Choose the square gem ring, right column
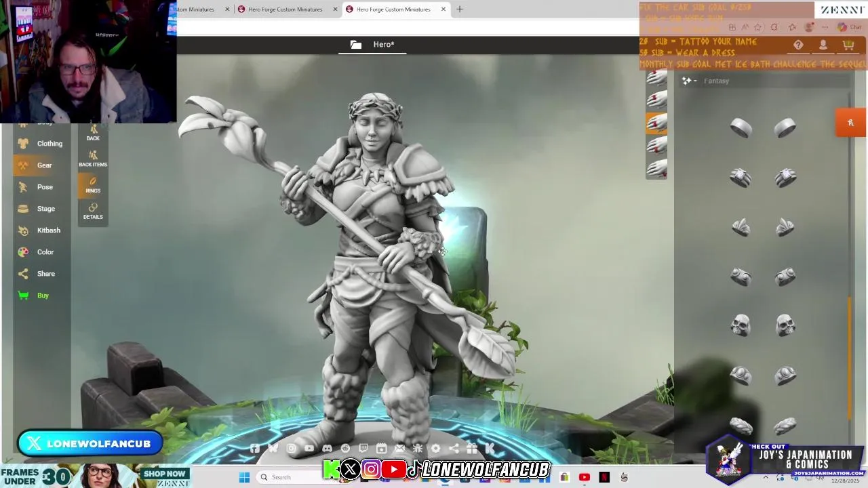 785,178
